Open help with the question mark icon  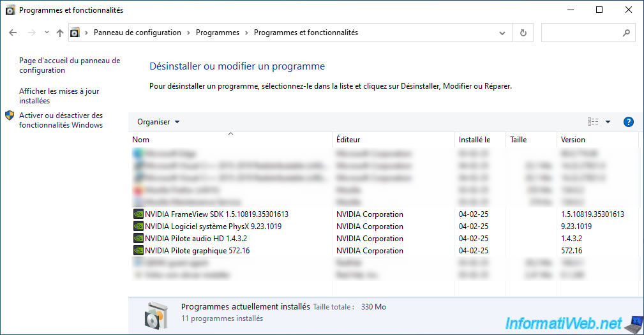click(629, 121)
